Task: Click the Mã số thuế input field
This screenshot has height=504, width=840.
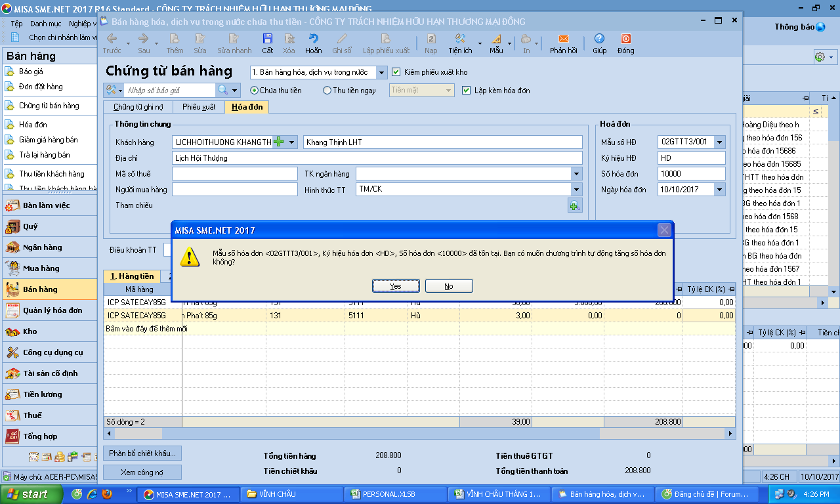Action: pyautogui.click(x=235, y=174)
